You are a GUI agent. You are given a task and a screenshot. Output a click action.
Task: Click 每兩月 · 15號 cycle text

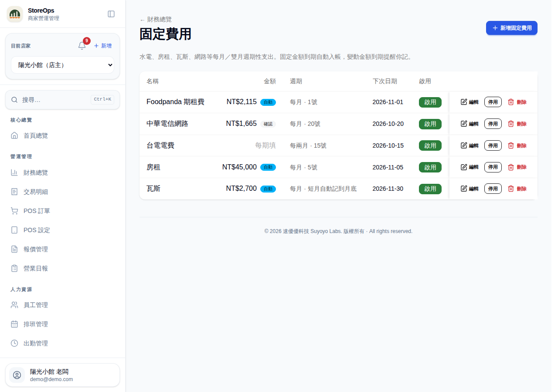coord(308,145)
